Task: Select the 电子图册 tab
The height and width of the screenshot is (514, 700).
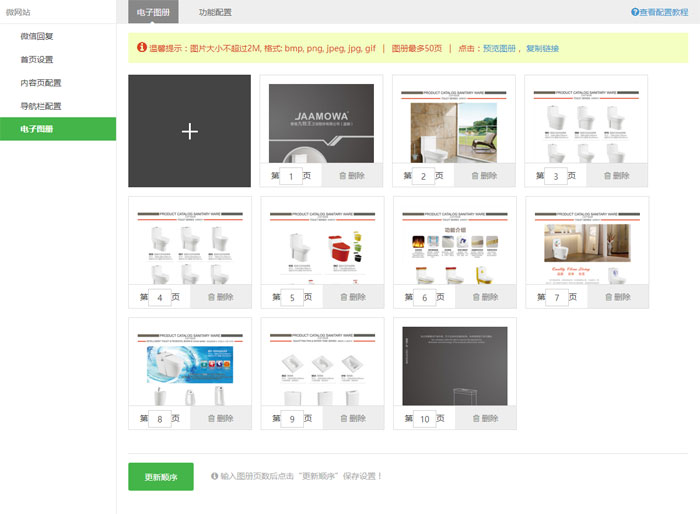Action: 153,12
